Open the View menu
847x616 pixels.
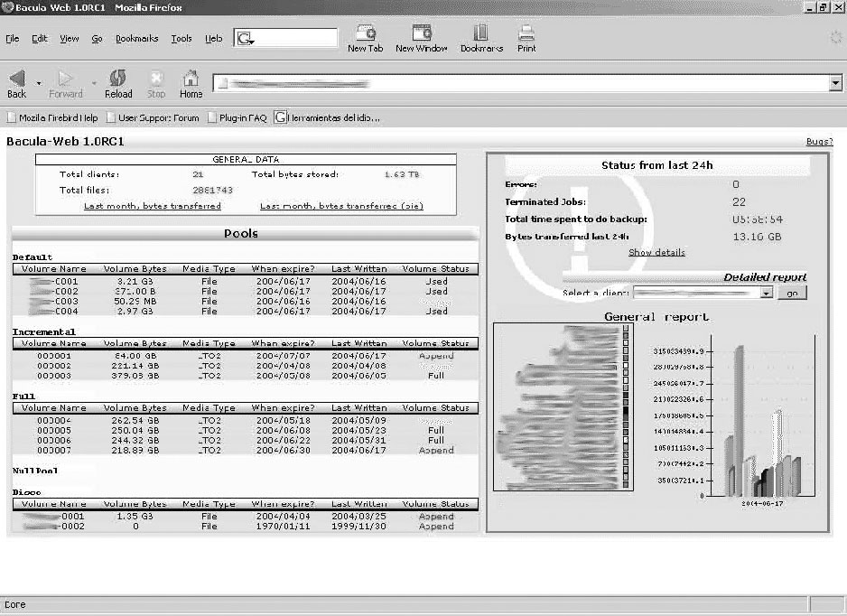pos(70,38)
